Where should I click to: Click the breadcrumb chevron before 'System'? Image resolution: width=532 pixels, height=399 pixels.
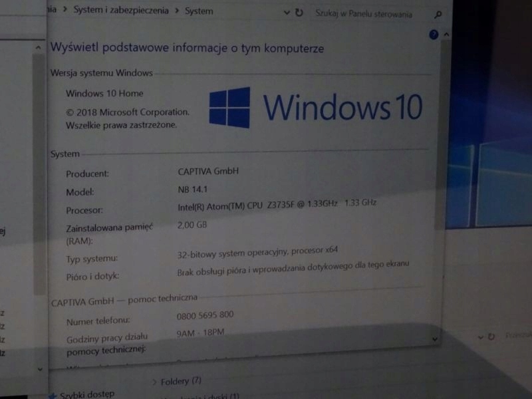click(x=177, y=11)
